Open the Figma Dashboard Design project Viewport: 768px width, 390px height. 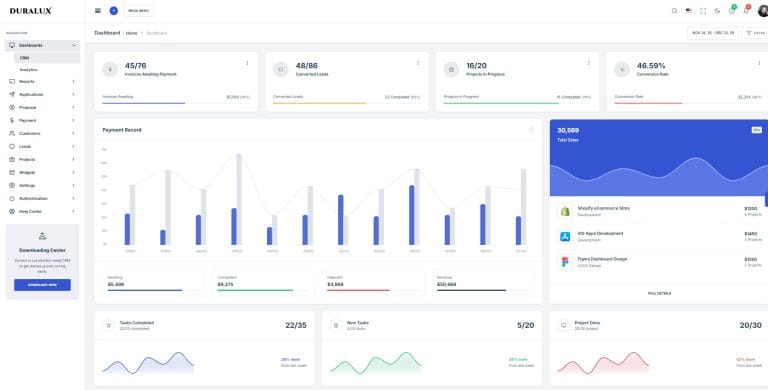click(x=602, y=259)
